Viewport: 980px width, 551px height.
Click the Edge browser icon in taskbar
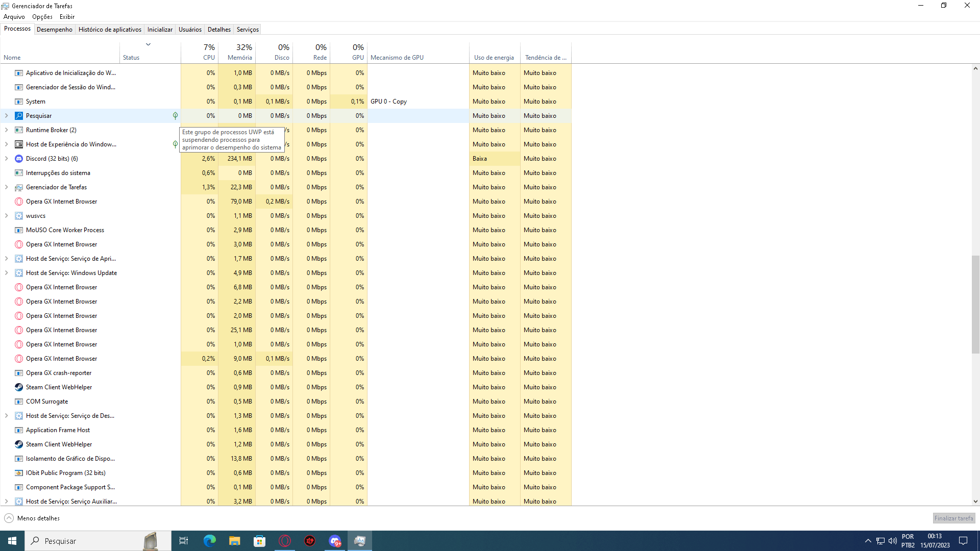click(209, 541)
